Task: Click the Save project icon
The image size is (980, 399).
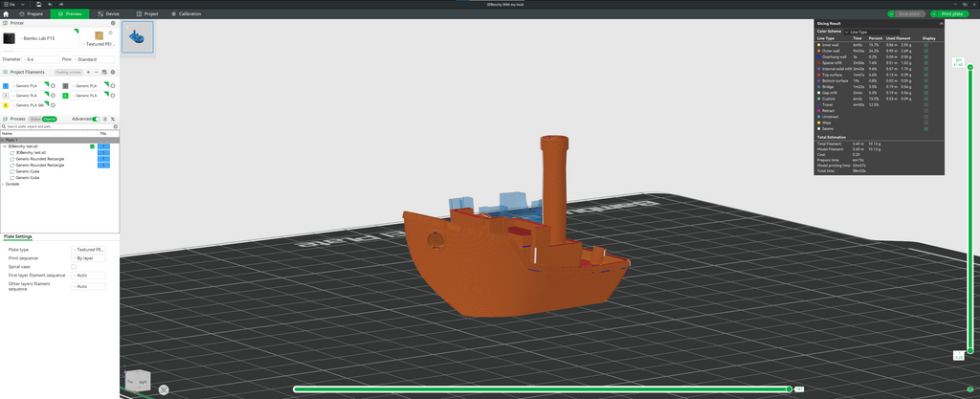Action: point(38,4)
